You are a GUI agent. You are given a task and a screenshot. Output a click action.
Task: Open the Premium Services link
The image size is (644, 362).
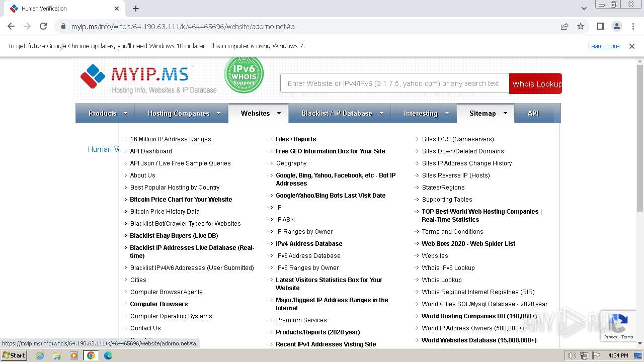301,320
